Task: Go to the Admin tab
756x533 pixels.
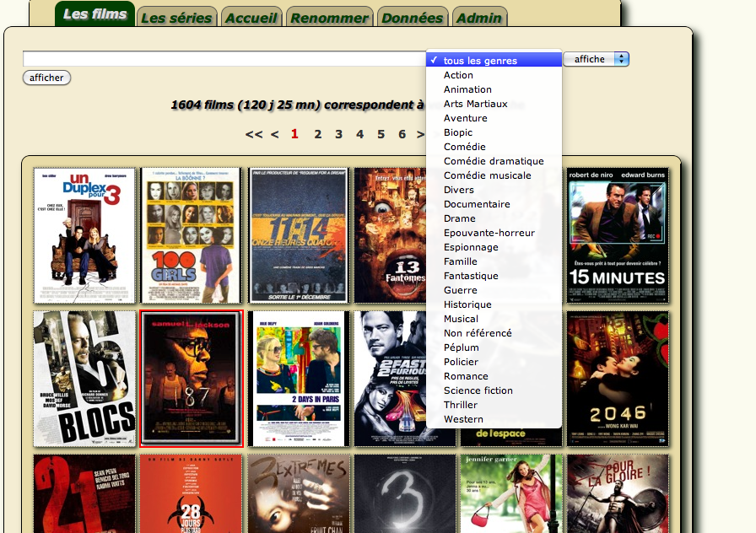Action: (479, 18)
